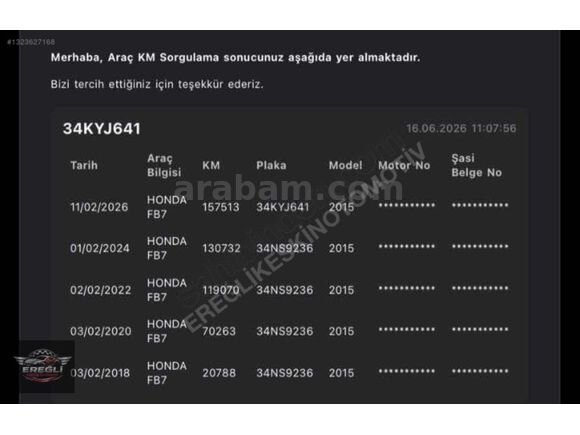Click masked Şasi Belge No in the 03/02/2020 row

(x=480, y=329)
